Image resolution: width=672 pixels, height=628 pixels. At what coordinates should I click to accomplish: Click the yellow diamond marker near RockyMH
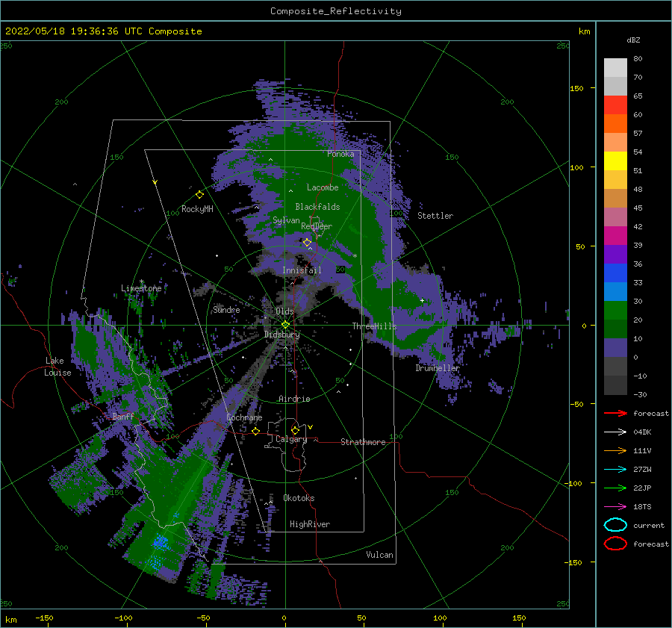tap(199, 195)
